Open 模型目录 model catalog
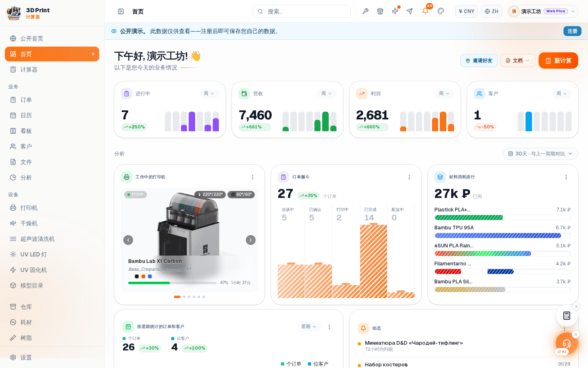588x368 pixels. [52, 285]
